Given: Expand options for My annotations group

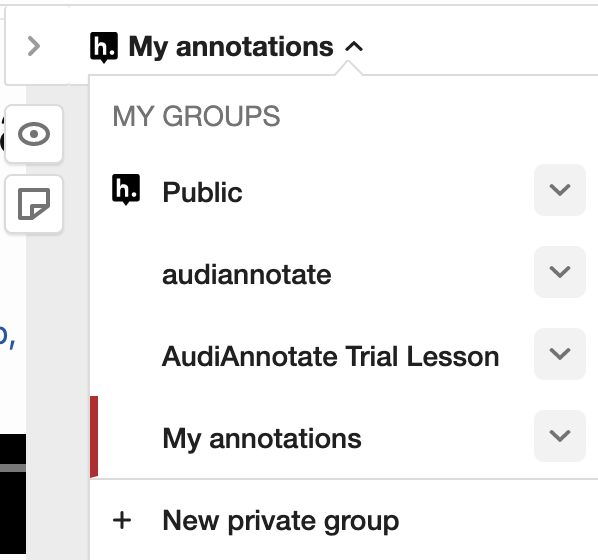Looking at the screenshot, I should pos(559,436).
